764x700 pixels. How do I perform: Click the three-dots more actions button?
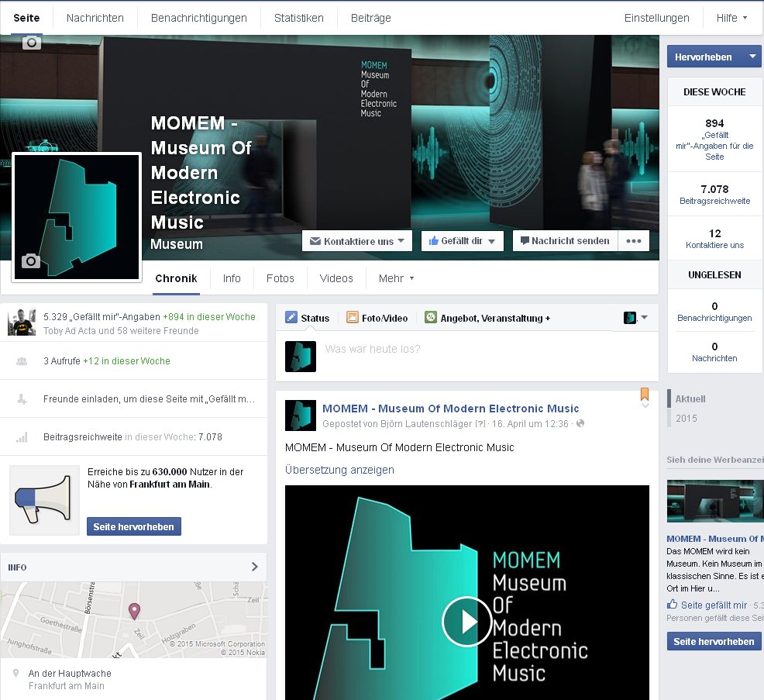[x=633, y=241]
